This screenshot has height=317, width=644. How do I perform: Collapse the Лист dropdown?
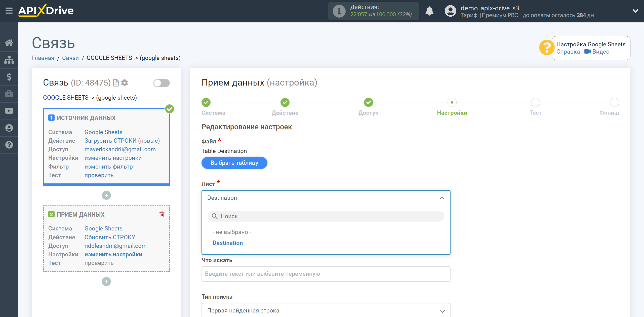pyautogui.click(x=326, y=198)
